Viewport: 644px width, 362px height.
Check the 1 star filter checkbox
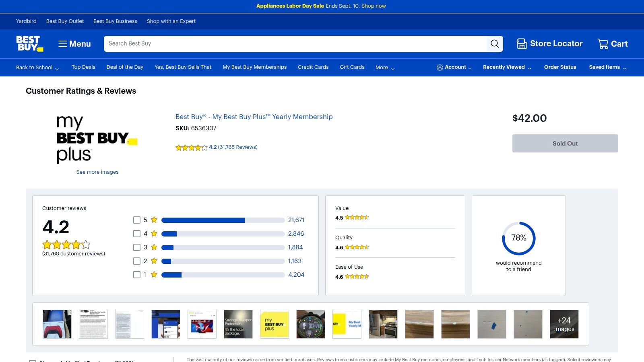[x=137, y=275]
